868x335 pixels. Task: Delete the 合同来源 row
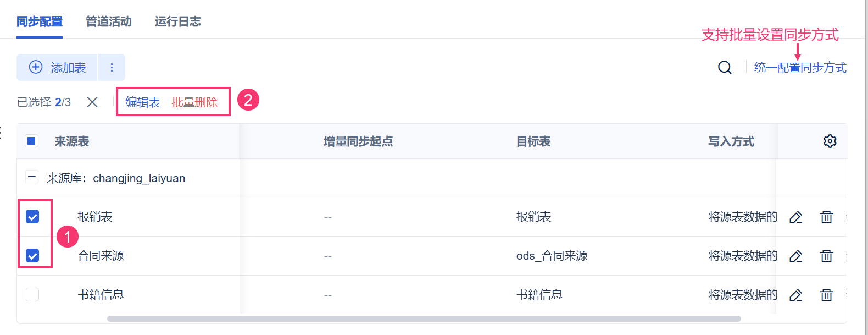point(826,256)
